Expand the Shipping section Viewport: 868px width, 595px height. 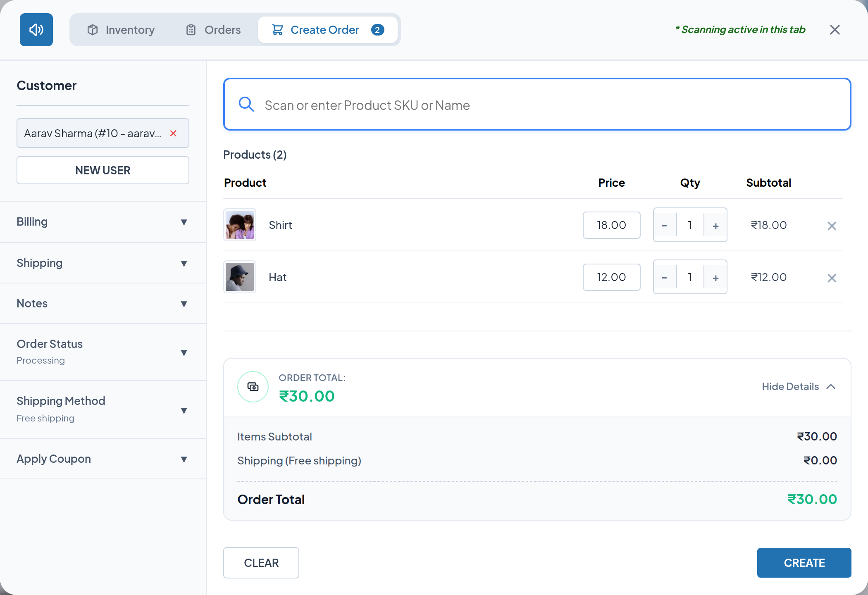click(103, 263)
